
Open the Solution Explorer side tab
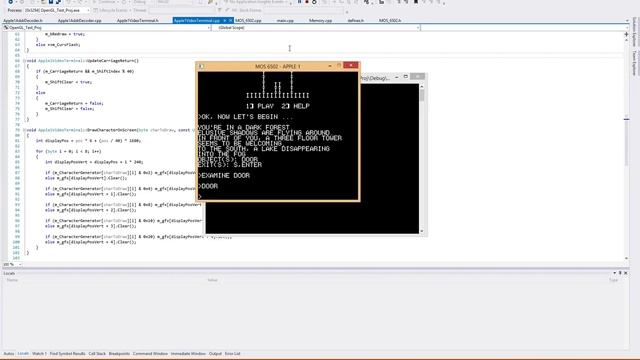634,33
